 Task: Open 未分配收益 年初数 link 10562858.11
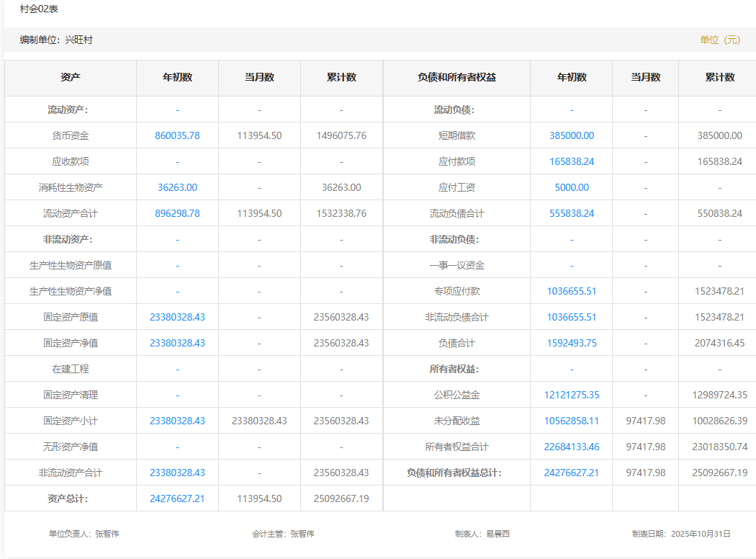572,421
